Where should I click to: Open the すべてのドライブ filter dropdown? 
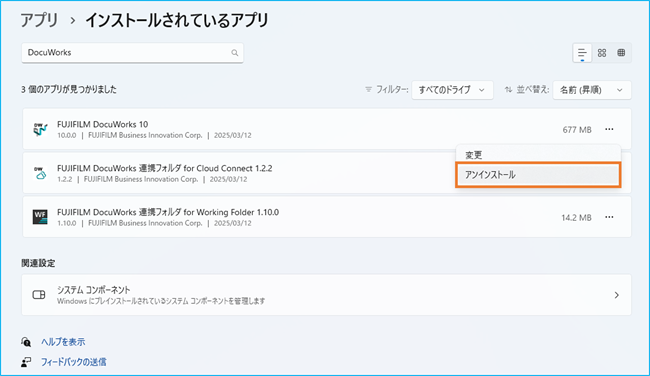[x=452, y=90]
